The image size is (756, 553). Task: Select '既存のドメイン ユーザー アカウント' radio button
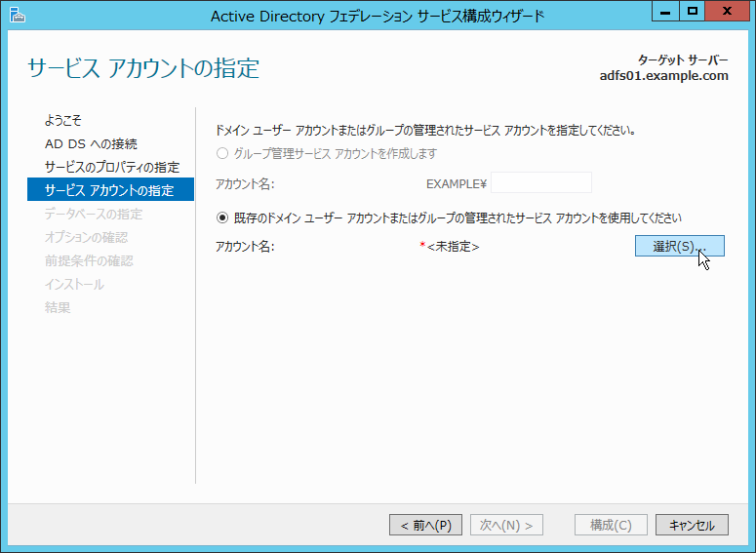point(222,217)
